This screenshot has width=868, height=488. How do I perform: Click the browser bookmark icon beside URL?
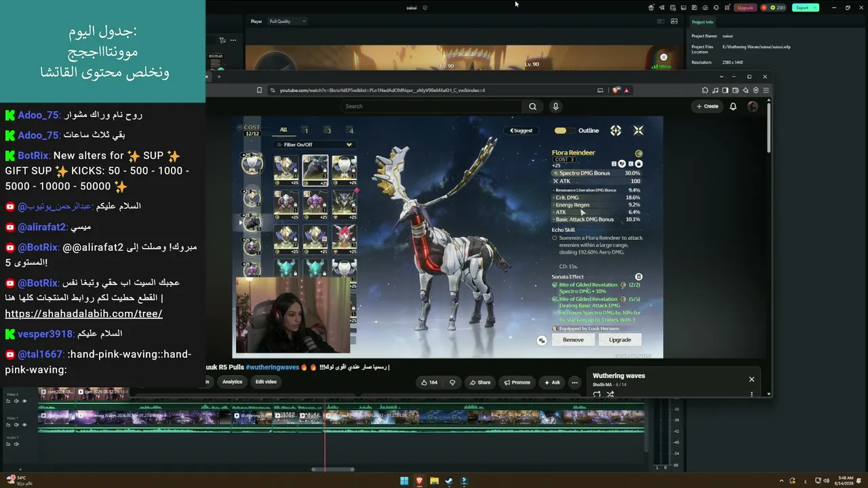click(259, 90)
